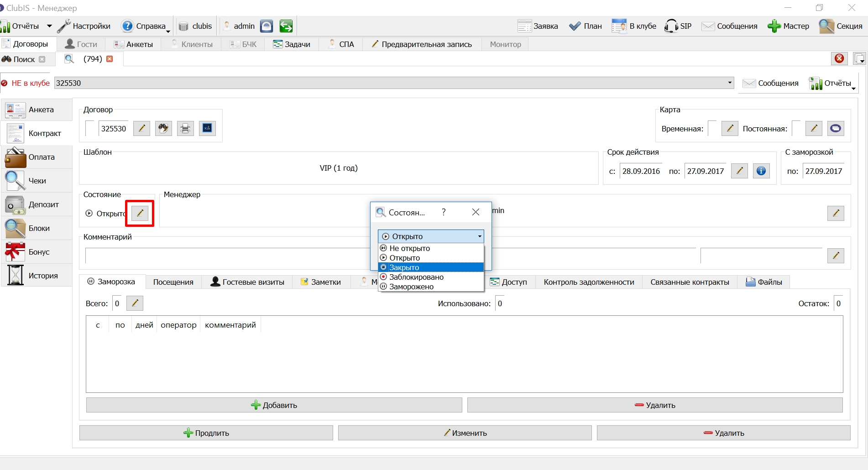Expand the 325530 client combo box
The width and height of the screenshot is (868, 470).
click(730, 83)
